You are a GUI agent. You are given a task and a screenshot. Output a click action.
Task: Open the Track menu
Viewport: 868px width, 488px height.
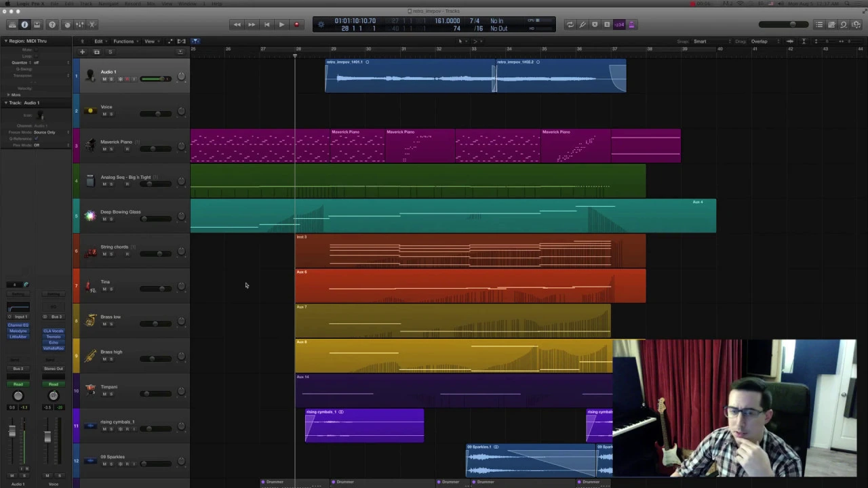[x=86, y=4]
